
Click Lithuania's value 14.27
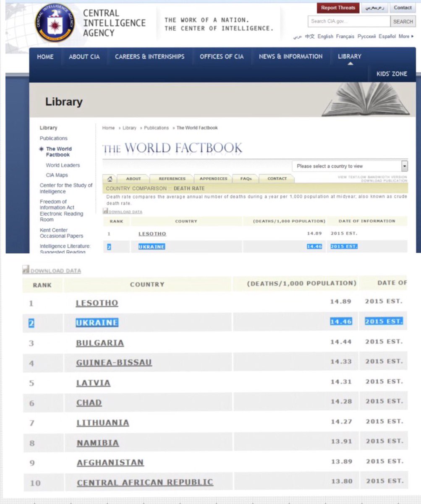[x=341, y=421]
